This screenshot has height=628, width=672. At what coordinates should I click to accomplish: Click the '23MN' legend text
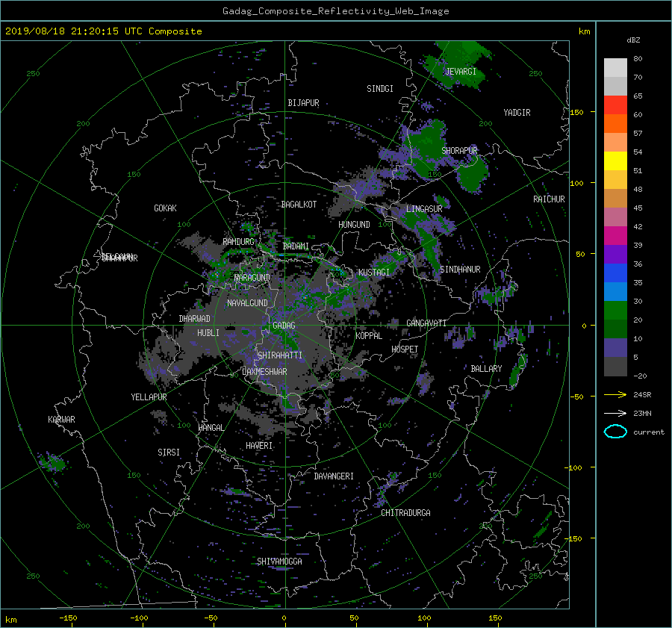pos(642,413)
